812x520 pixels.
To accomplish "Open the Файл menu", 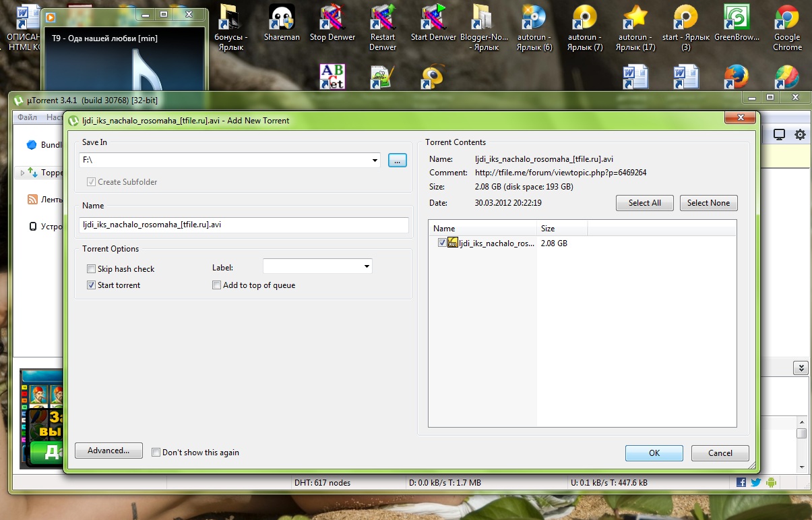I will point(28,117).
